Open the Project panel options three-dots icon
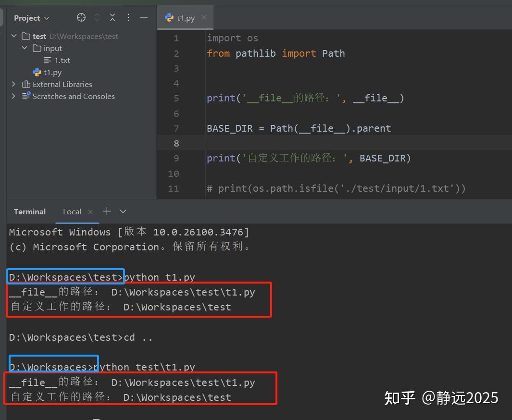Image resolution: width=512 pixels, height=420 pixels. pyautogui.click(x=128, y=17)
